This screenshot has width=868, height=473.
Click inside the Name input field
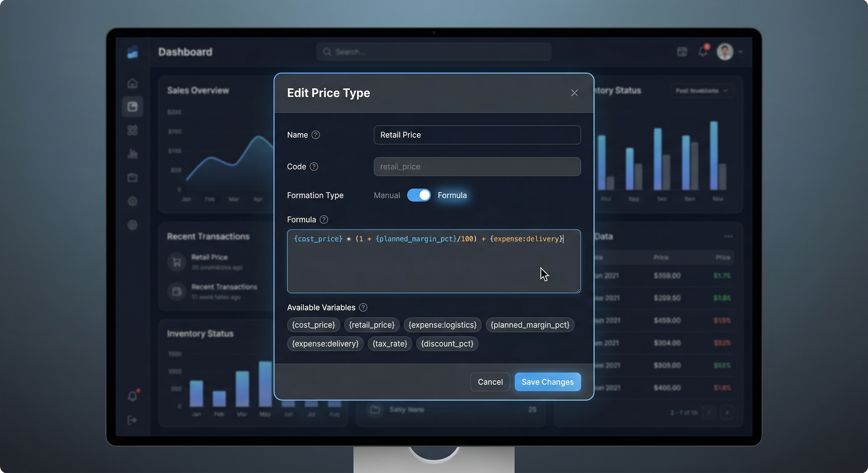[x=477, y=135]
